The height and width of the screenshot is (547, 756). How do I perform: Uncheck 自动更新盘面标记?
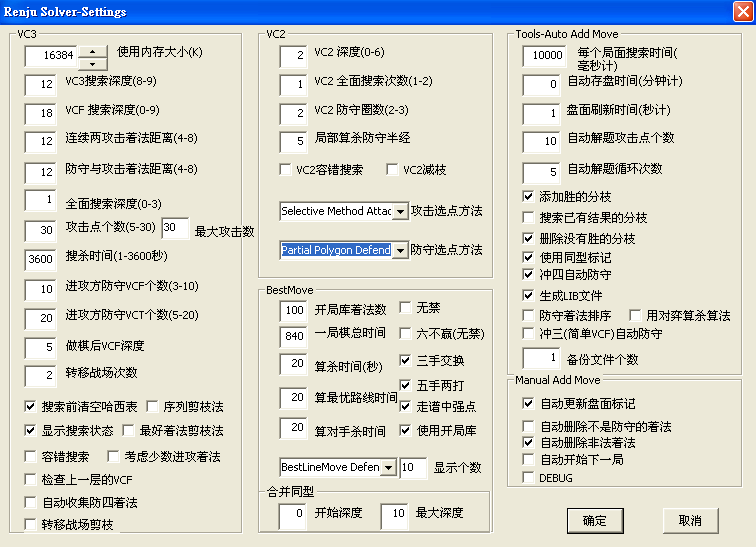coord(528,403)
